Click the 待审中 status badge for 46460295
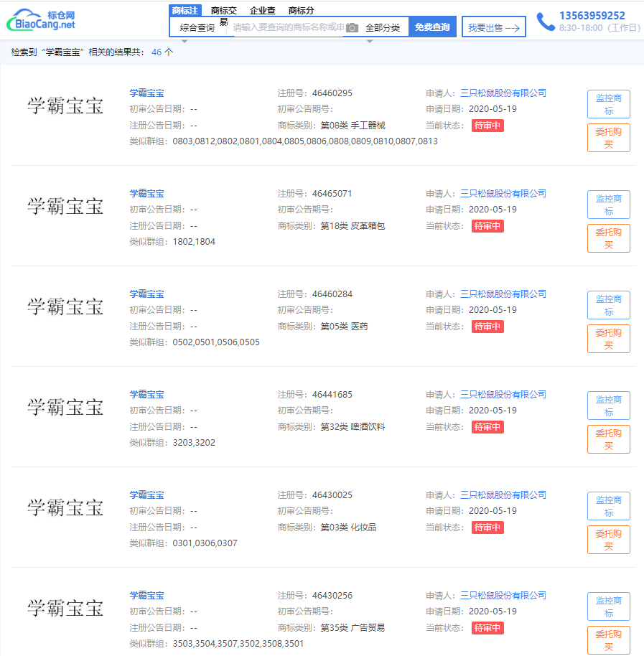The width and height of the screenshot is (644, 656). point(487,126)
